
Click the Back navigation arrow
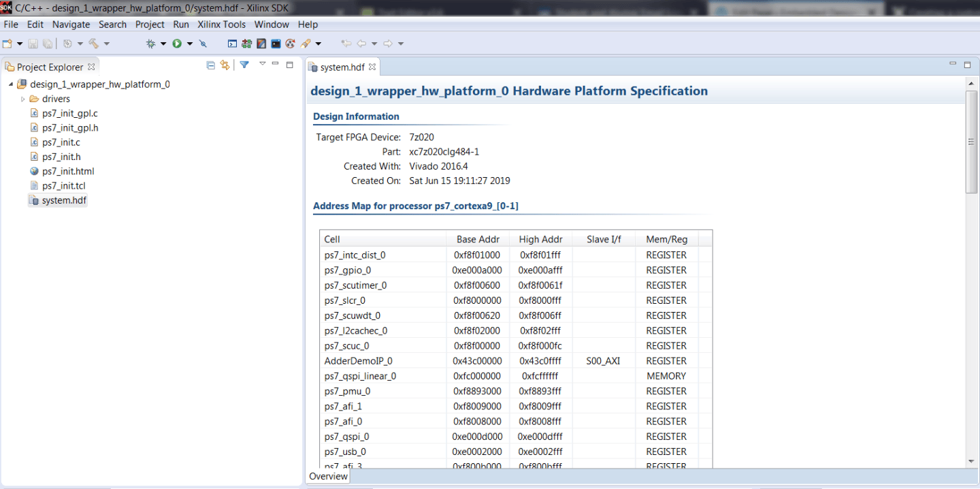[x=362, y=44]
